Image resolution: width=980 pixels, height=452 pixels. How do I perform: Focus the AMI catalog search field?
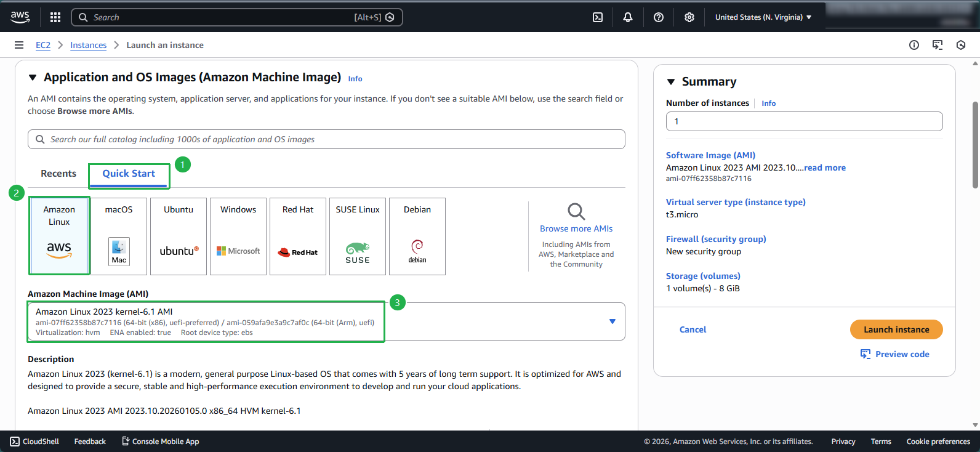pos(326,139)
